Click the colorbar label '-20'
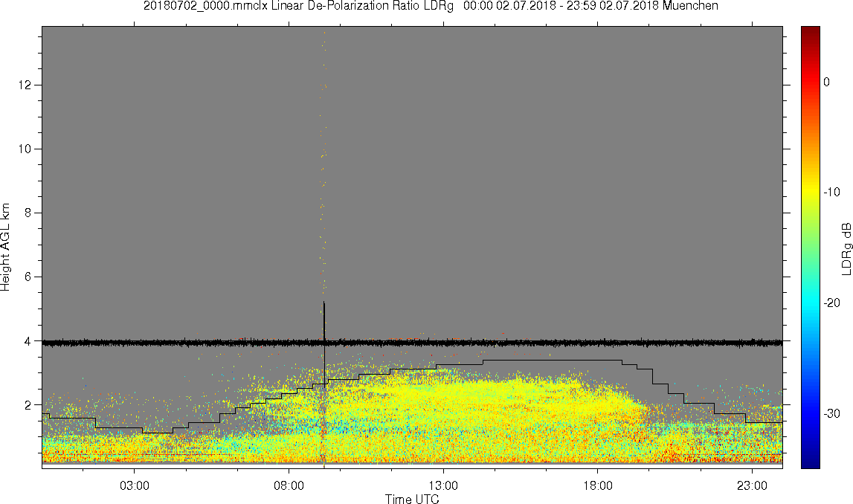The image size is (853, 504). pos(831,303)
